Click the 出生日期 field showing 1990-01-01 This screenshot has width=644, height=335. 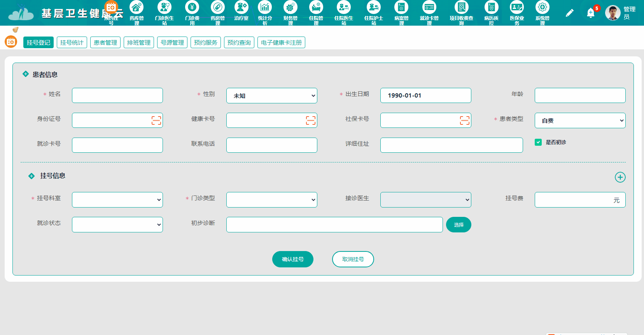(426, 95)
